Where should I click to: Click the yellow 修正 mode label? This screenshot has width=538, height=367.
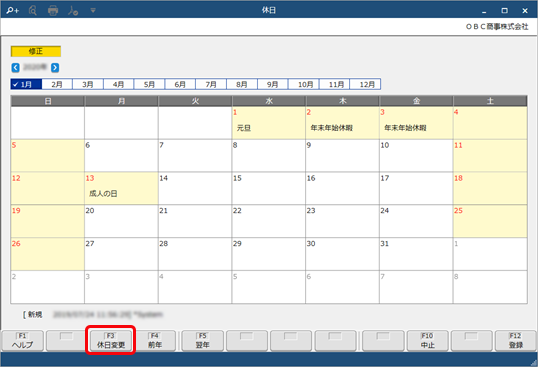(x=36, y=51)
